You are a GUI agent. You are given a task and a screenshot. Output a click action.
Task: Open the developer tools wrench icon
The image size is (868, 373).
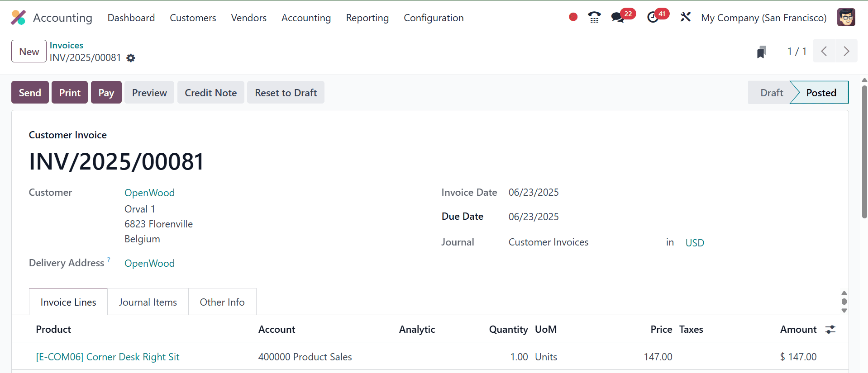[x=685, y=17]
